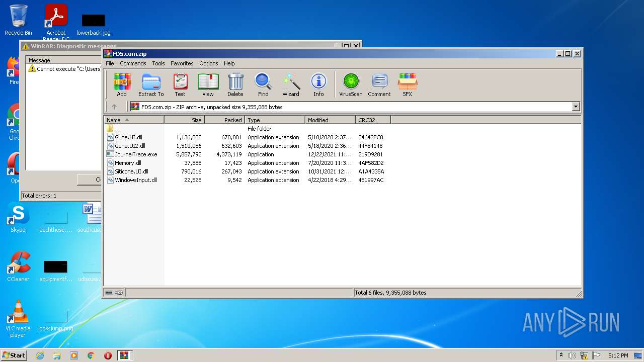
Task: Click packed value 670,801
Action: [231, 137]
